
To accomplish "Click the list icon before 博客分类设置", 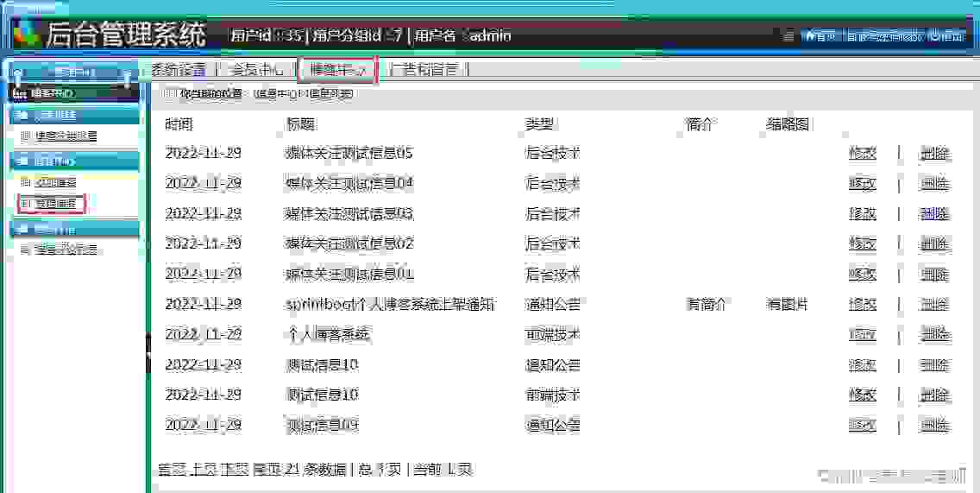I will pos(26,136).
